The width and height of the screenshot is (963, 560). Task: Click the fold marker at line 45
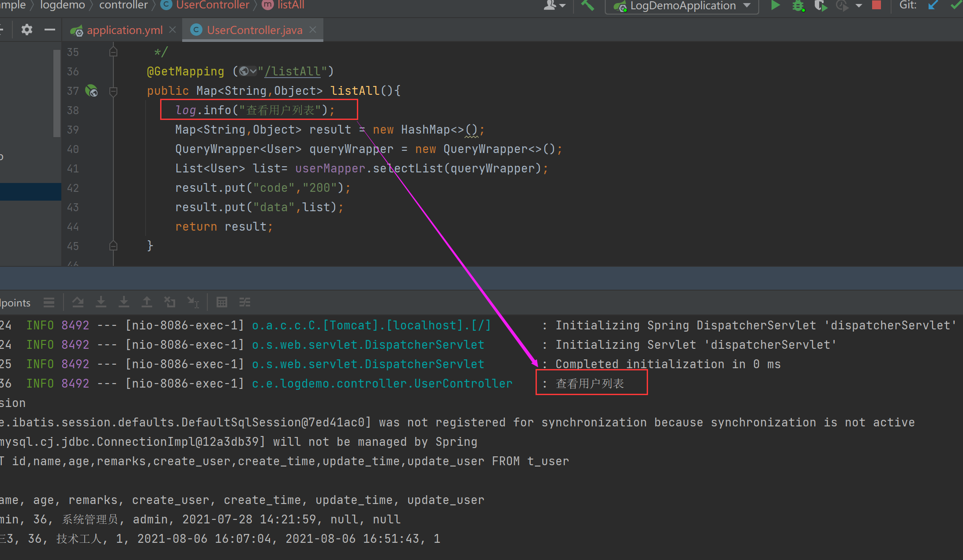coord(113,246)
